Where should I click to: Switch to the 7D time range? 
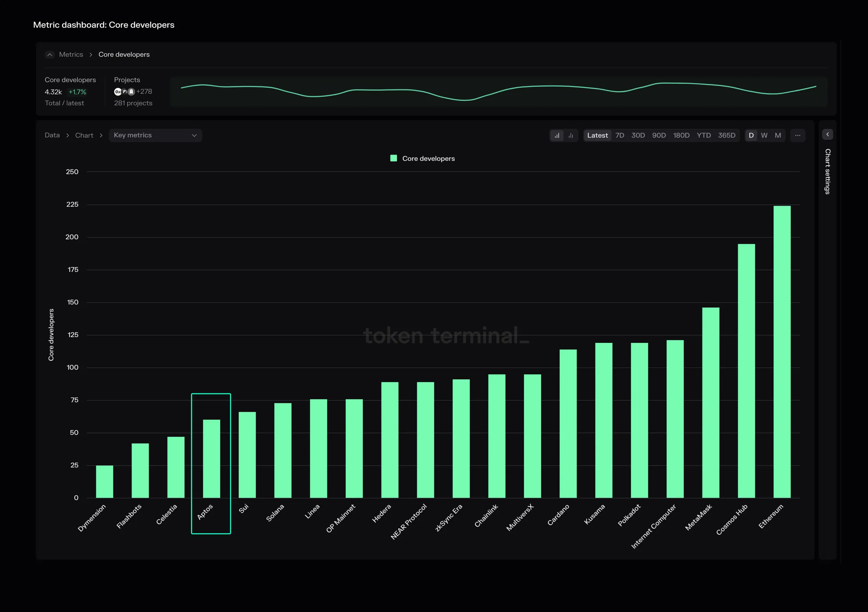pyautogui.click(x=619, y=135)
